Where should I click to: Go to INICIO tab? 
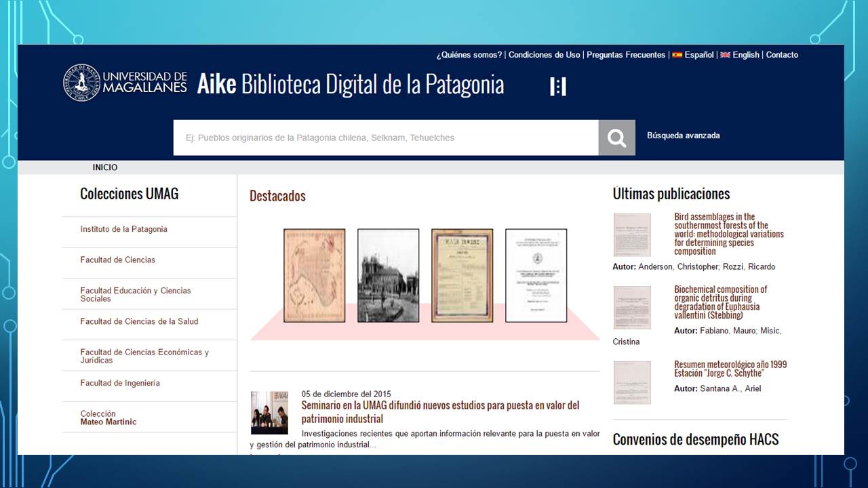pyautogui.click(x=105, y=167)
